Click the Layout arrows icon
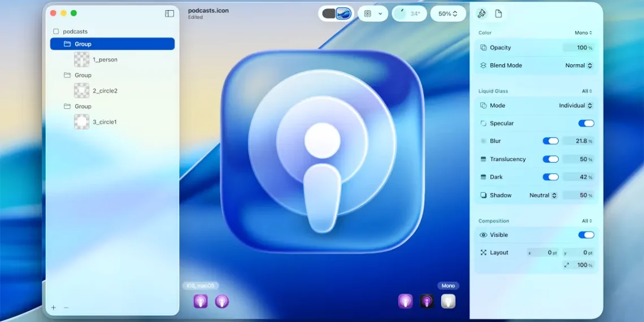644x322 pixels. [x=484, y=253]
